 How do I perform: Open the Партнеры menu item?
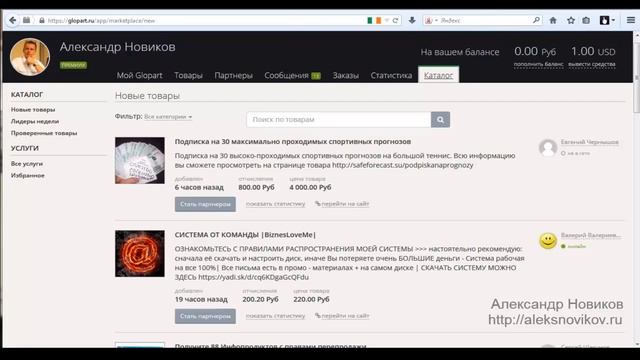tap(233, 76)
